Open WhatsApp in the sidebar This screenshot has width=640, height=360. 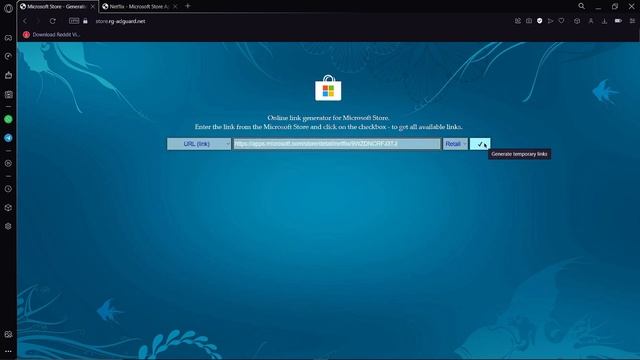pyautogui.click(x=8, y=119)
